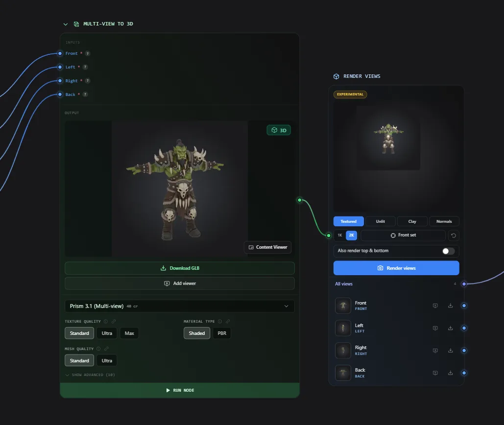Download the Left view render
The image size is (504, 425).
(x=450, y=328)
